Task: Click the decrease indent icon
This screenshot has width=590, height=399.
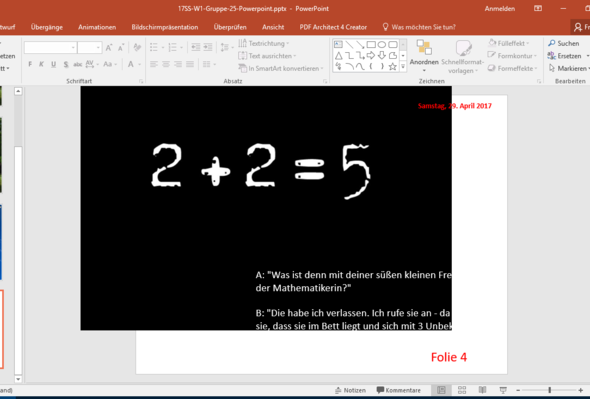Action: 196,47
